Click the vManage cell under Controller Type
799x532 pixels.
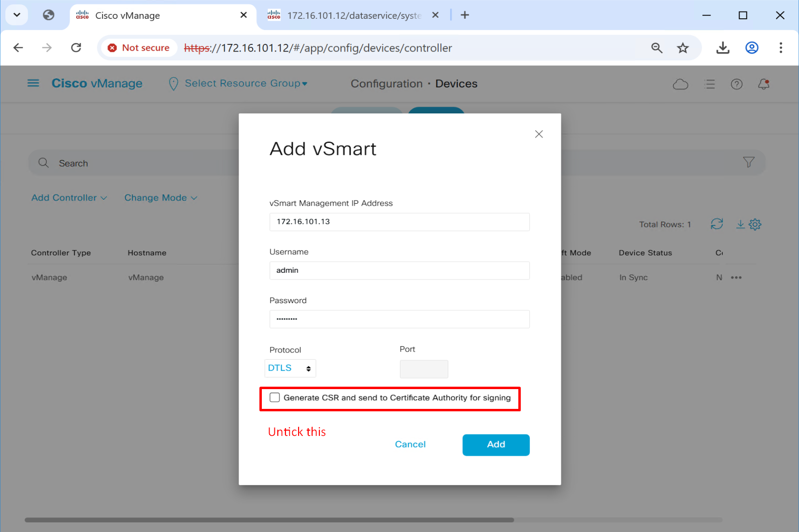point(49,278)
